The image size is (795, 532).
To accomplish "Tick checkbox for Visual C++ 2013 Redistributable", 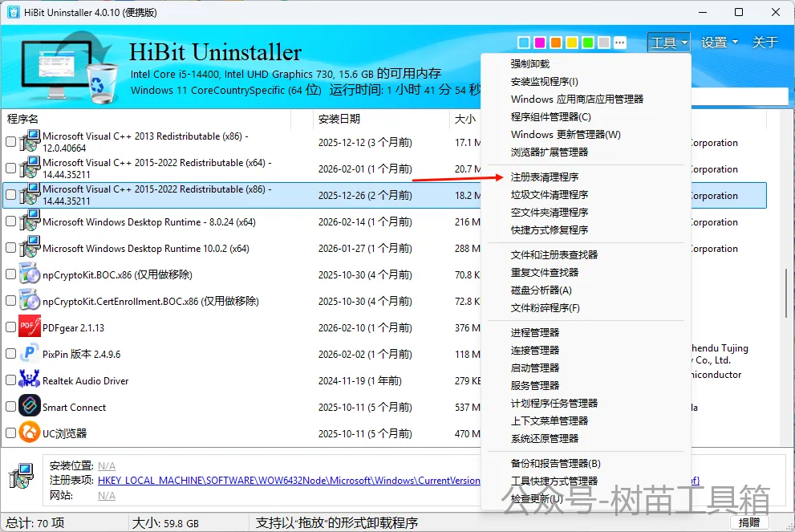I will click(x=10, y=141).
